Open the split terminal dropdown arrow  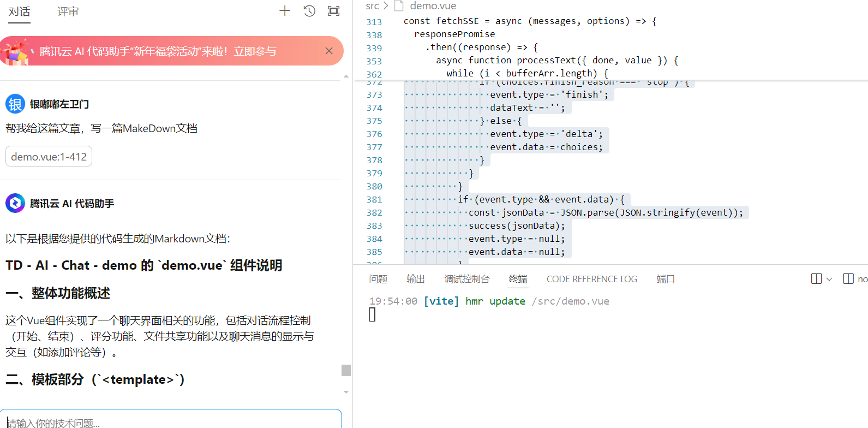[829, 279]
